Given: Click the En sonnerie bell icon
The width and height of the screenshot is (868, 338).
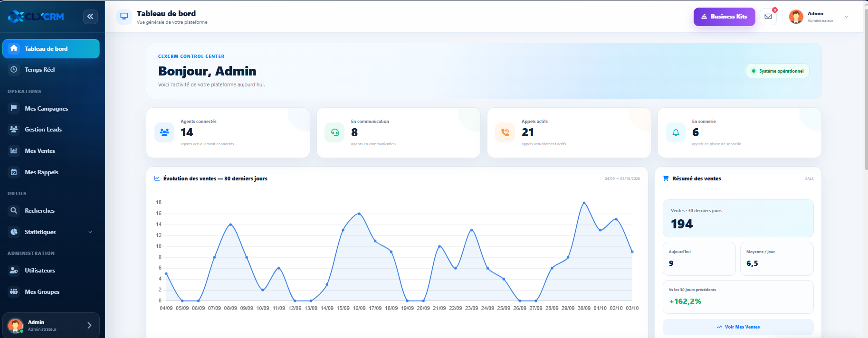Looking at the screenshot, I should pyautogui.click(x=676, y=132).
